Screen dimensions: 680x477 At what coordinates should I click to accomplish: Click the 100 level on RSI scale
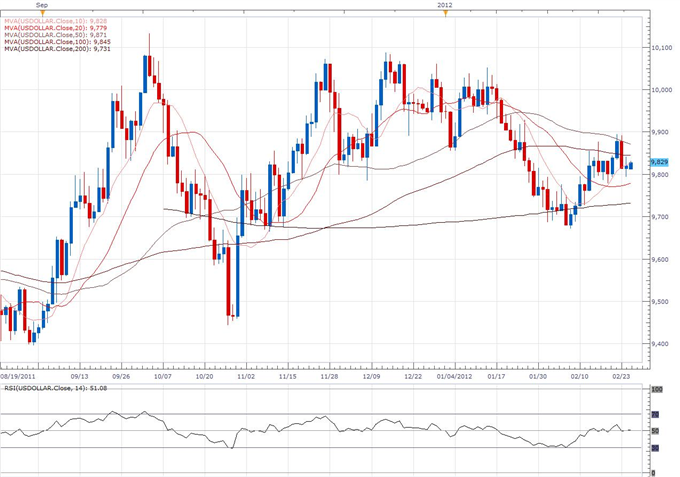[x=655, y=390]
